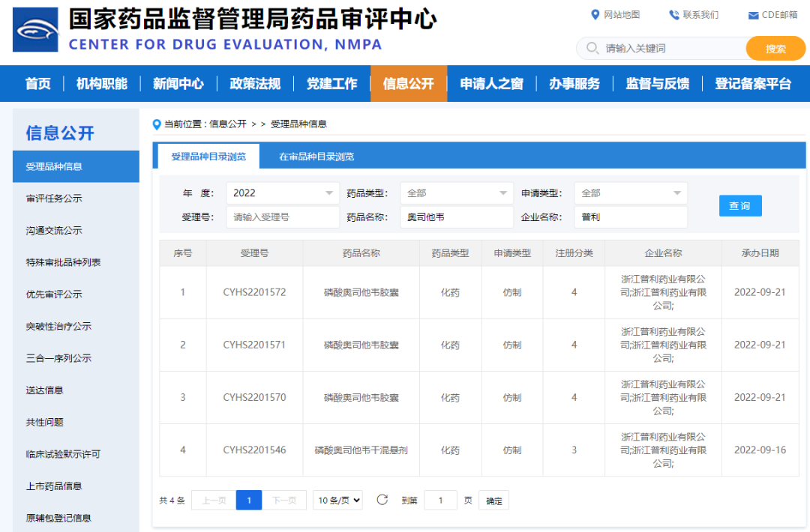
Task: Click the magnifier icon in the search box
Action: point(593,48)
